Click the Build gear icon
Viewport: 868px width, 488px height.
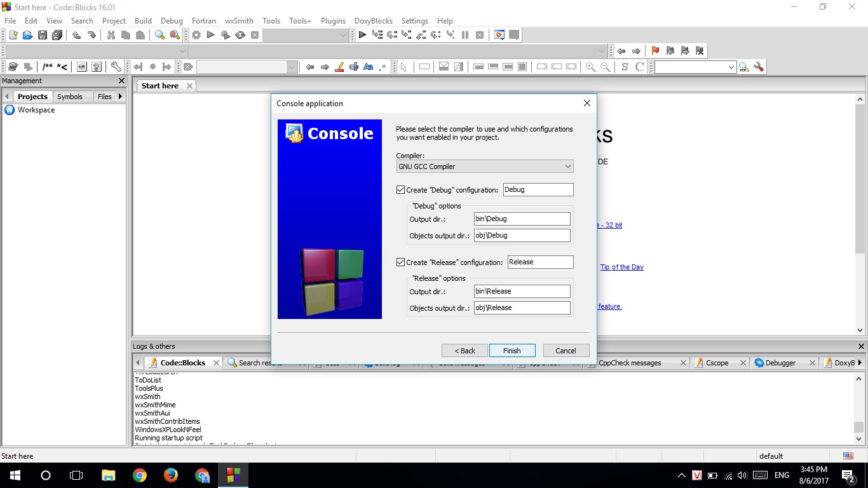pos(196,35)
